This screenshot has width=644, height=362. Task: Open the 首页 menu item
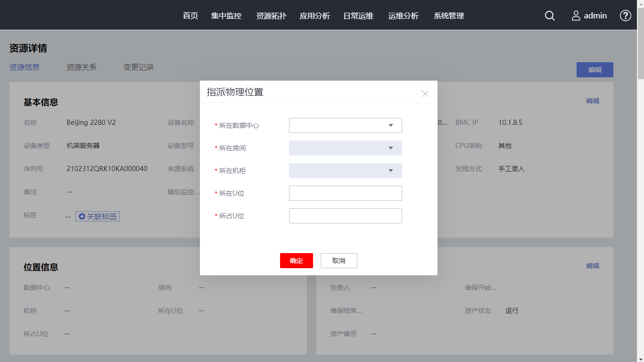[190, 16]
